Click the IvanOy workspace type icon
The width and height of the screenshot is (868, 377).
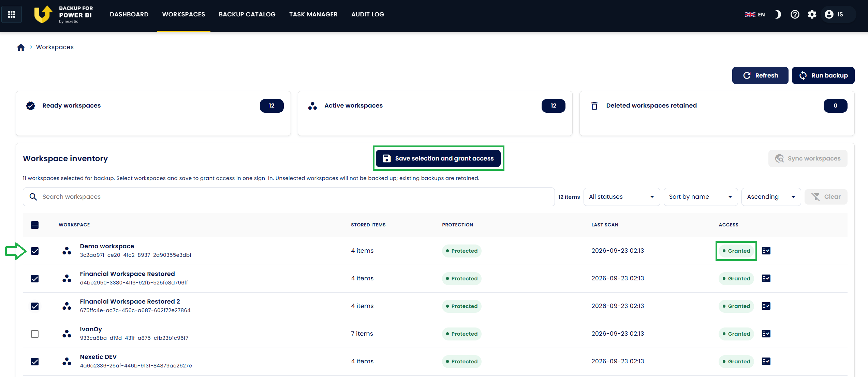[67, 334]
